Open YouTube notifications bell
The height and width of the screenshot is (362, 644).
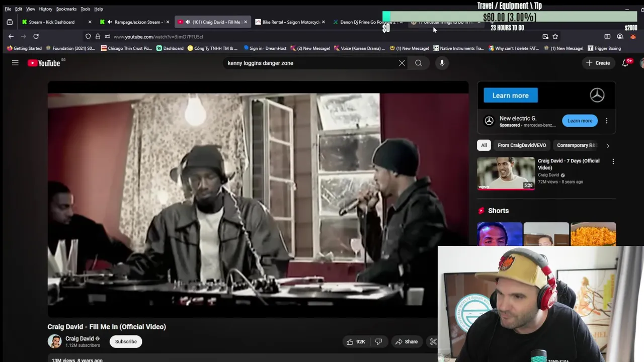(x=625, y=63)
